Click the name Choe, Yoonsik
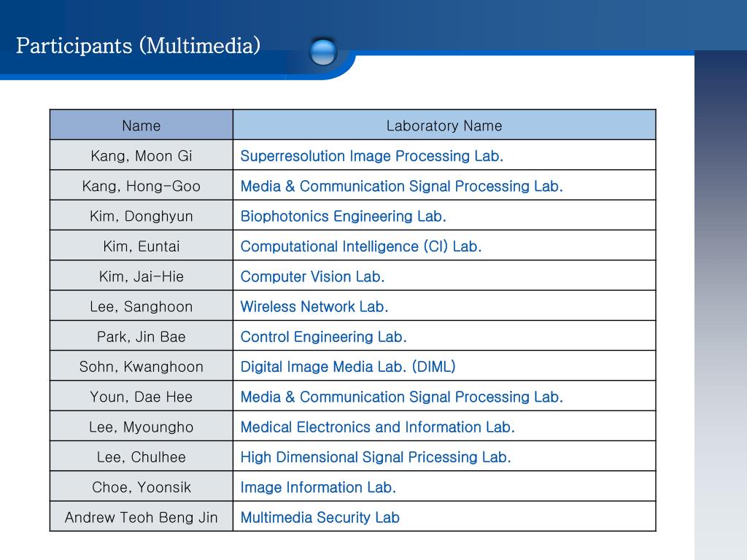This screenshot has height=560, width=747. tap(142, 487)
